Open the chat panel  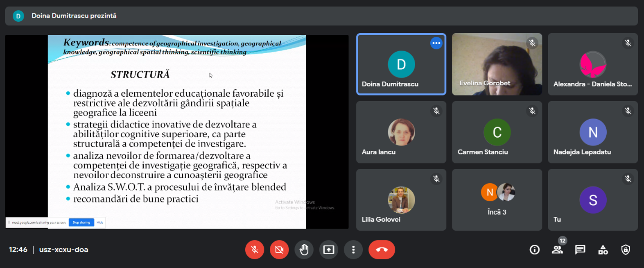[x=580, y=250]
